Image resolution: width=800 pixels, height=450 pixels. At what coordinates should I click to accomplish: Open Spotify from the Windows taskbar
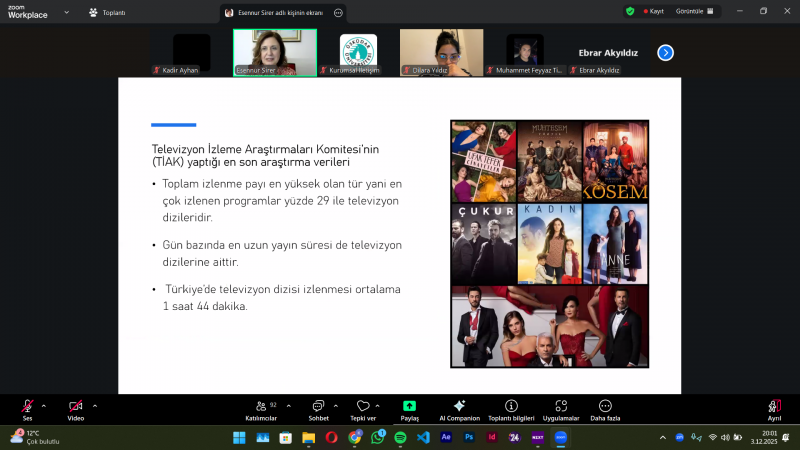[x=400, y=438]
